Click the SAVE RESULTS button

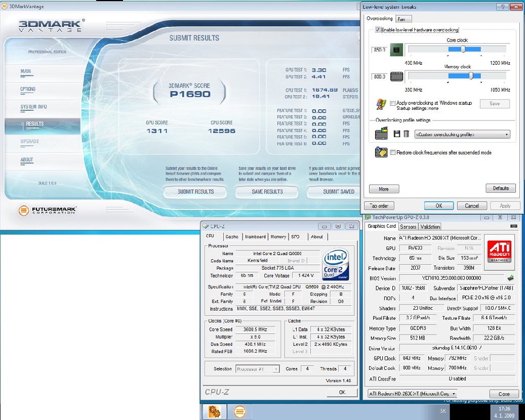[267, 192]
